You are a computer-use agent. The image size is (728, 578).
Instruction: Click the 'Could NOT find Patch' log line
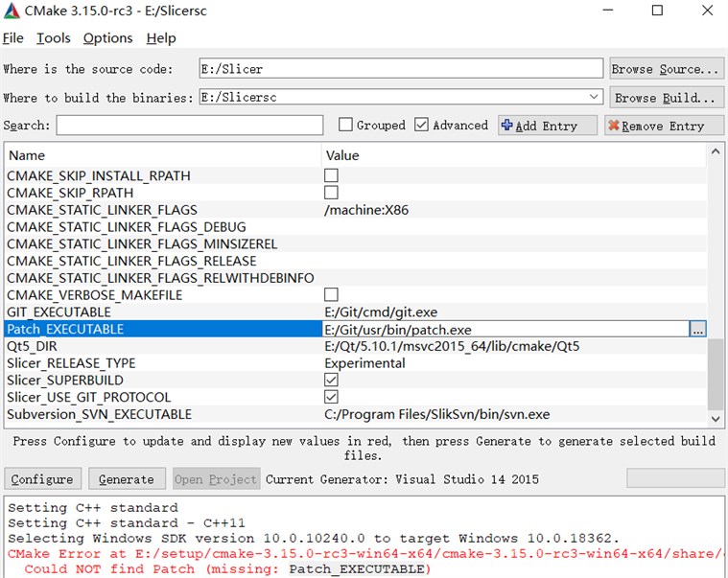[227, 569]
